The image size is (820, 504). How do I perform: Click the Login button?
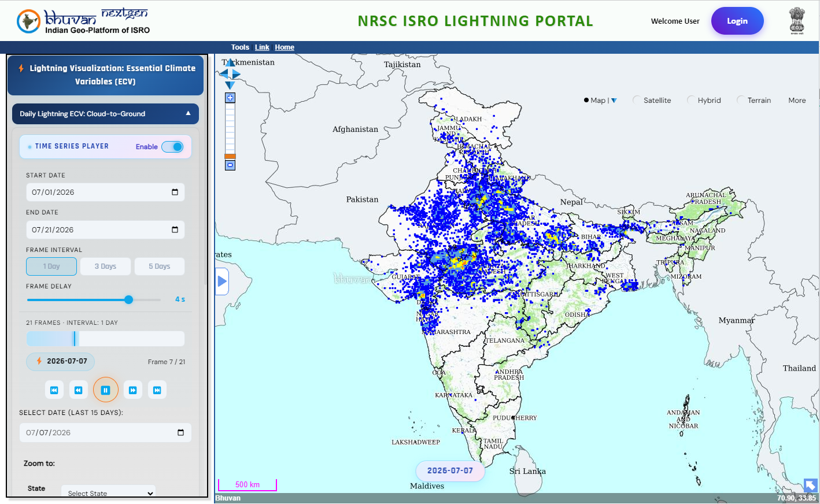pyautogui.click(x=737, y=21)
